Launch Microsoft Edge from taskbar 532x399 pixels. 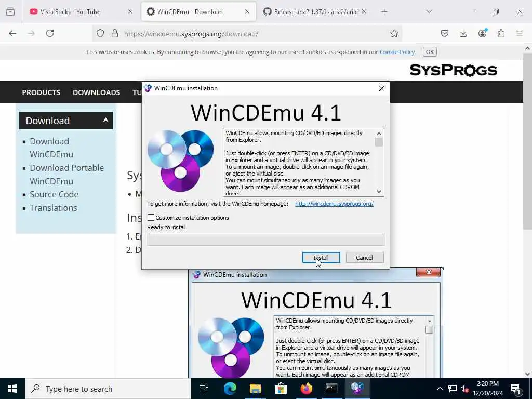230,389
